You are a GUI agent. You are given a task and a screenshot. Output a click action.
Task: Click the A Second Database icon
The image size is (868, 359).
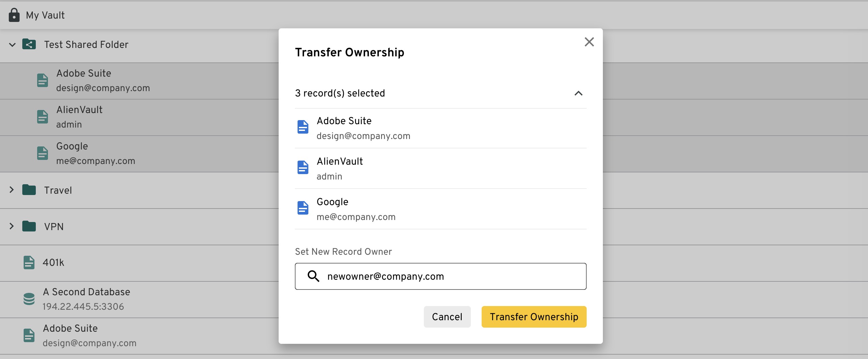[29, 299]
